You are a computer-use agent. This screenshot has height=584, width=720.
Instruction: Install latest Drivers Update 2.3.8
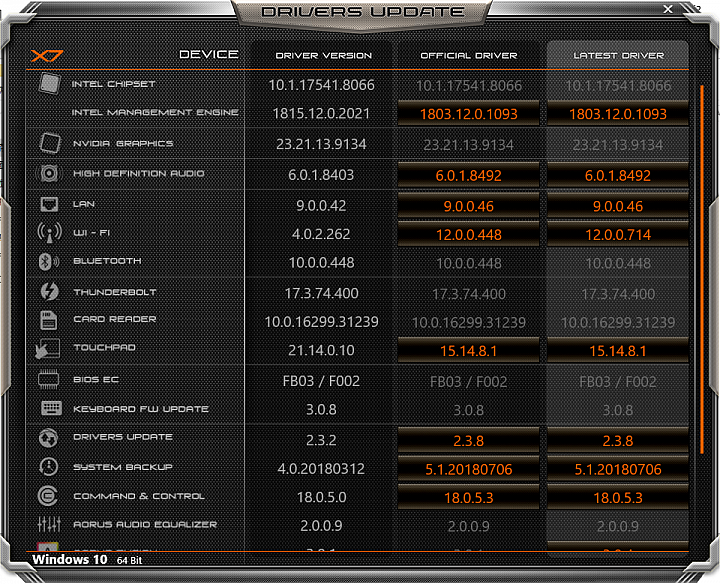[618, 440]
